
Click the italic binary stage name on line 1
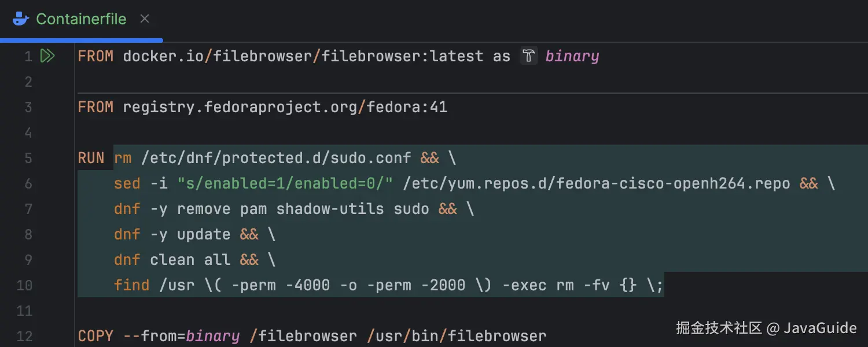point(572,56)
